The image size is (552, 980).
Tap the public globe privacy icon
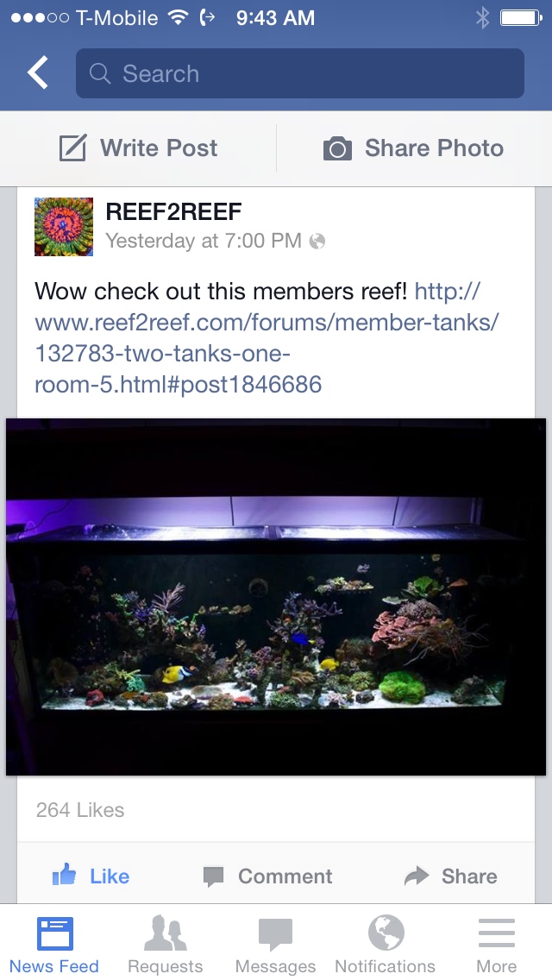317,242
